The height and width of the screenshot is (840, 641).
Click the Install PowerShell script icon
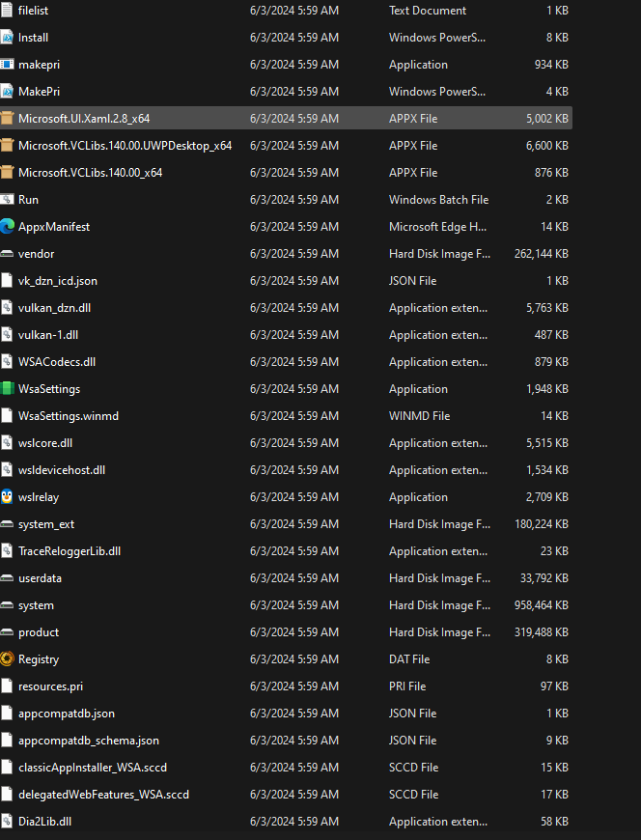click(x=7, y=38)
